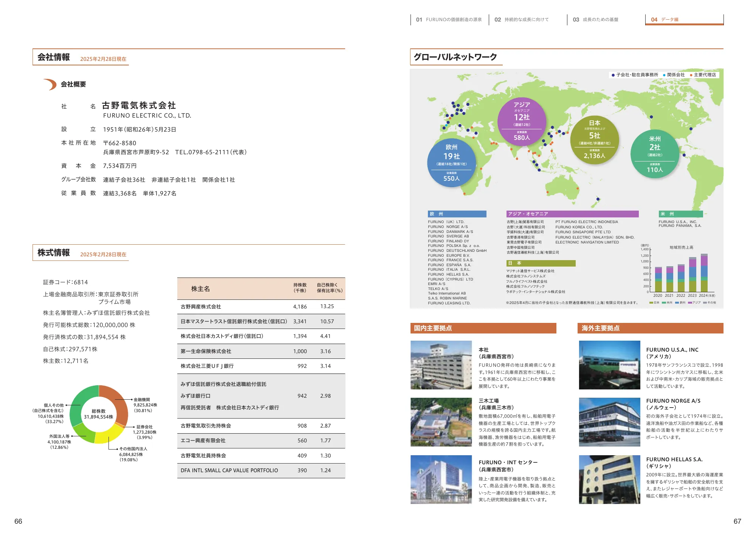Toggle the 主要代理店 orange legend dot

pyautogui.click(x=691, y=75)
